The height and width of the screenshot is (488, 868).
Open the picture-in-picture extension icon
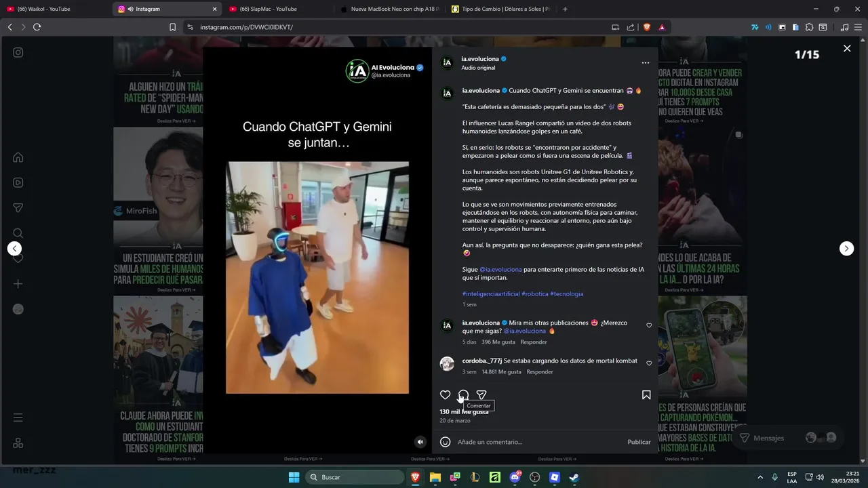[x=782, y=27]
